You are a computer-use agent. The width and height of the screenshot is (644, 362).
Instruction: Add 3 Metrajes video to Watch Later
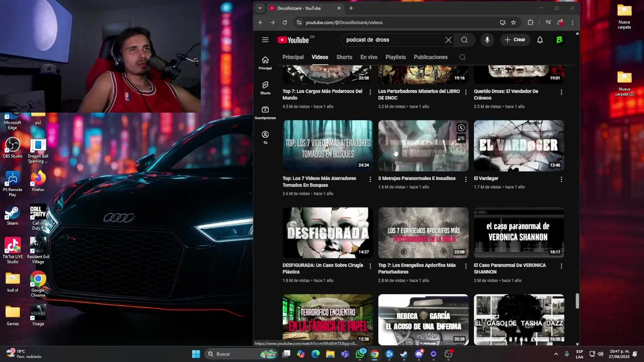point(461,128)
